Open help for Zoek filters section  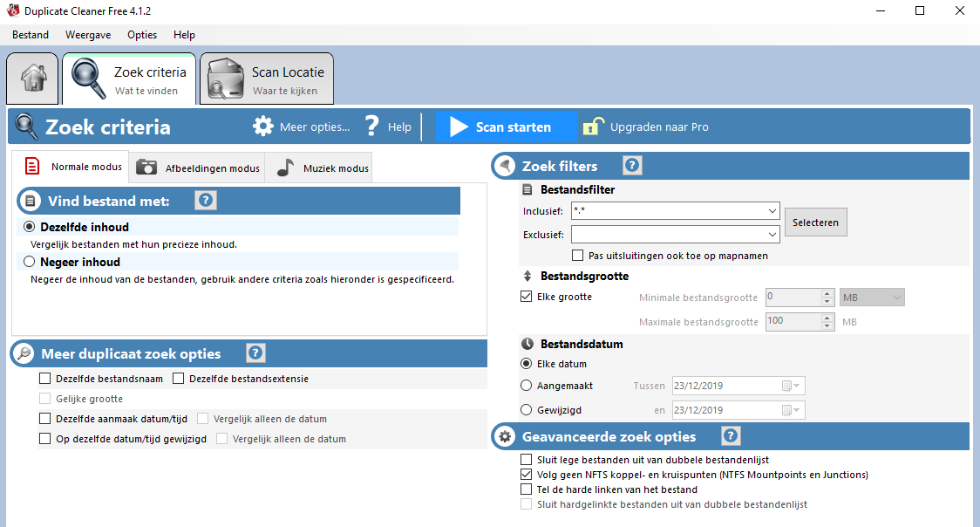[x=632, y=166]
